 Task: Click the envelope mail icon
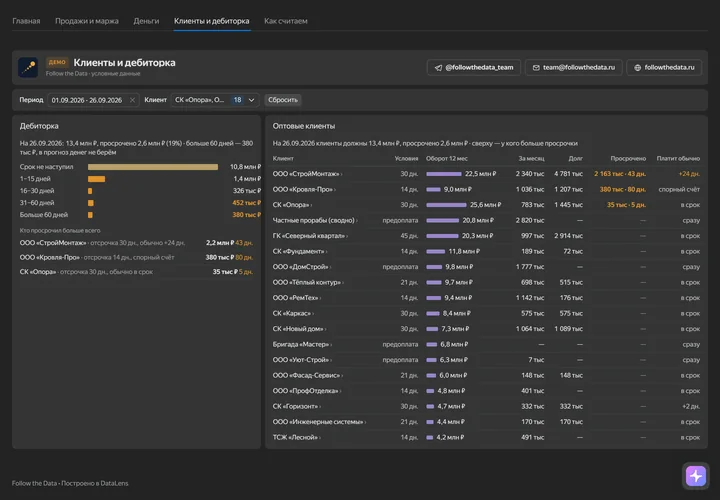(536, 67)
